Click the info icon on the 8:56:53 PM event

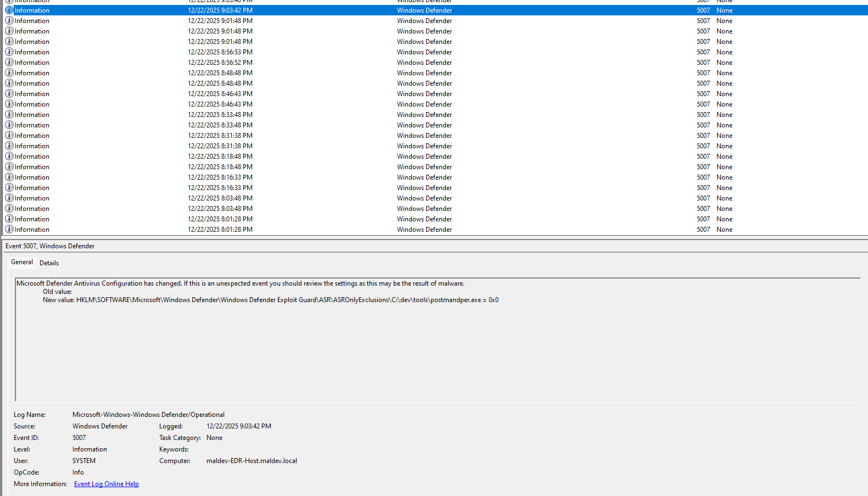click(9, 52)
